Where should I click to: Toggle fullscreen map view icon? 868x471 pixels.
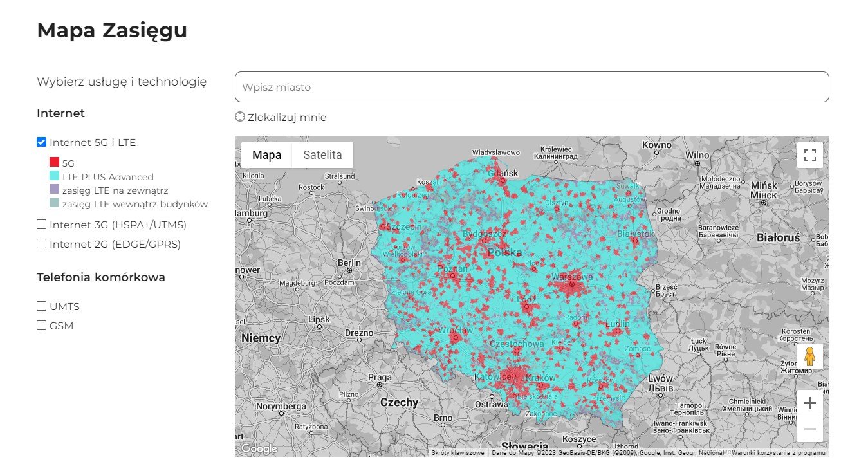[810, 155]
